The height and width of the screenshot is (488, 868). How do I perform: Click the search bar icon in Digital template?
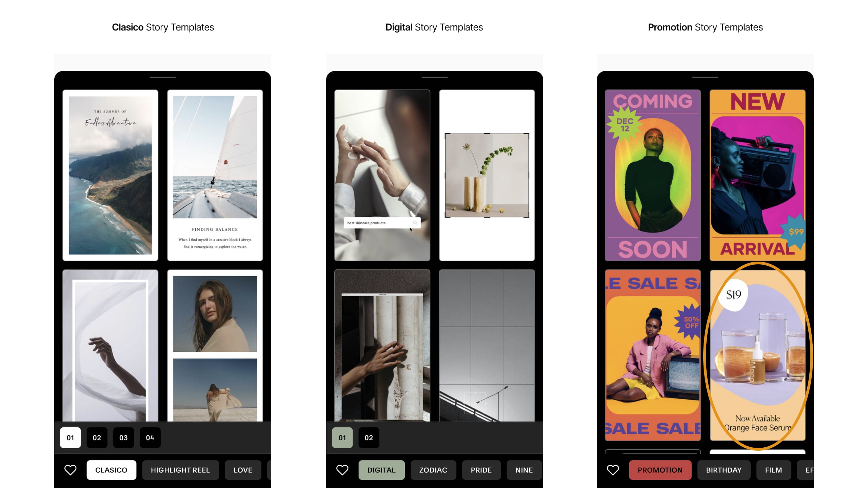click(x=415, y=223)
